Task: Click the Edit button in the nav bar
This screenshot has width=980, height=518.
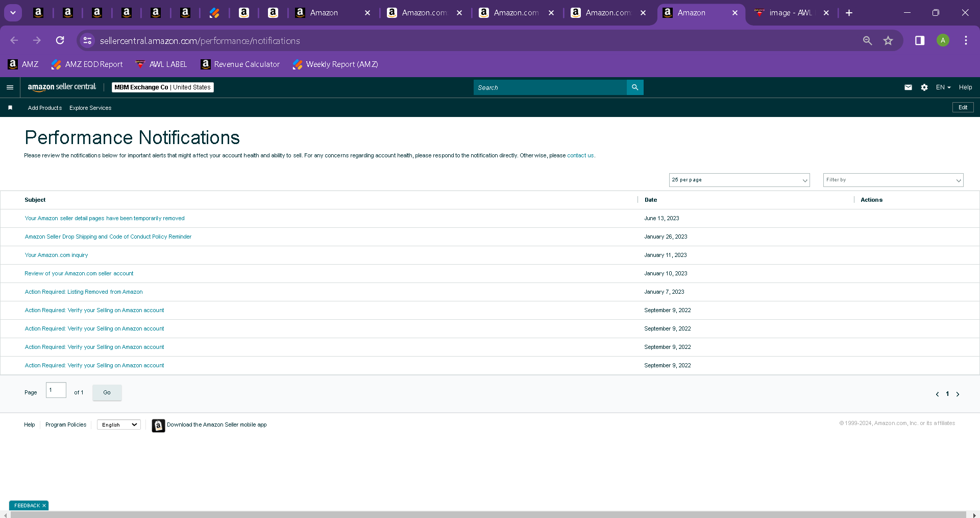Action: tap(963, 107)
